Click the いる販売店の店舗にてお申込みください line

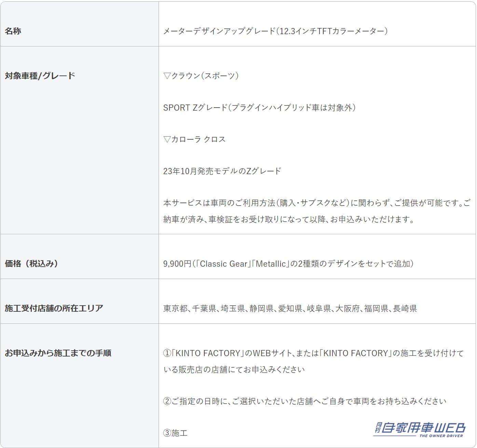(234, 369)
